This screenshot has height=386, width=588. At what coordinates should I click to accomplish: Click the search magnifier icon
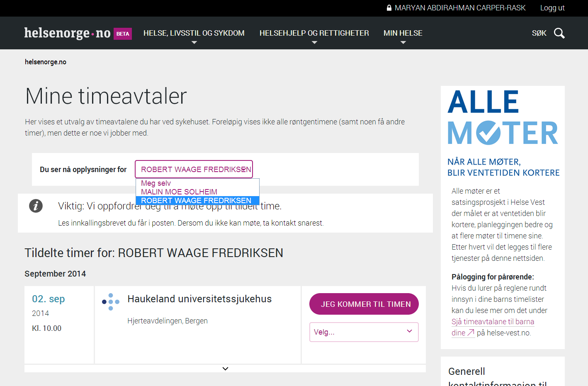[x=559, y=33]
